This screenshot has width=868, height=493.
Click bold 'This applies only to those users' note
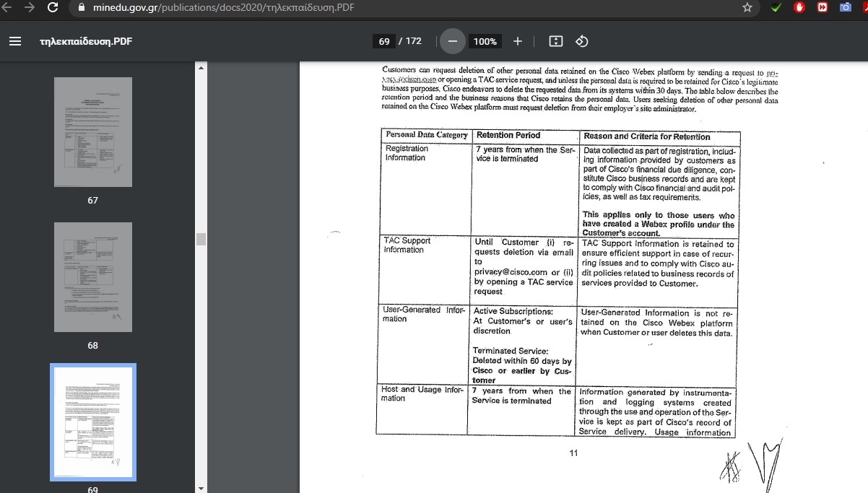point(659,224)
